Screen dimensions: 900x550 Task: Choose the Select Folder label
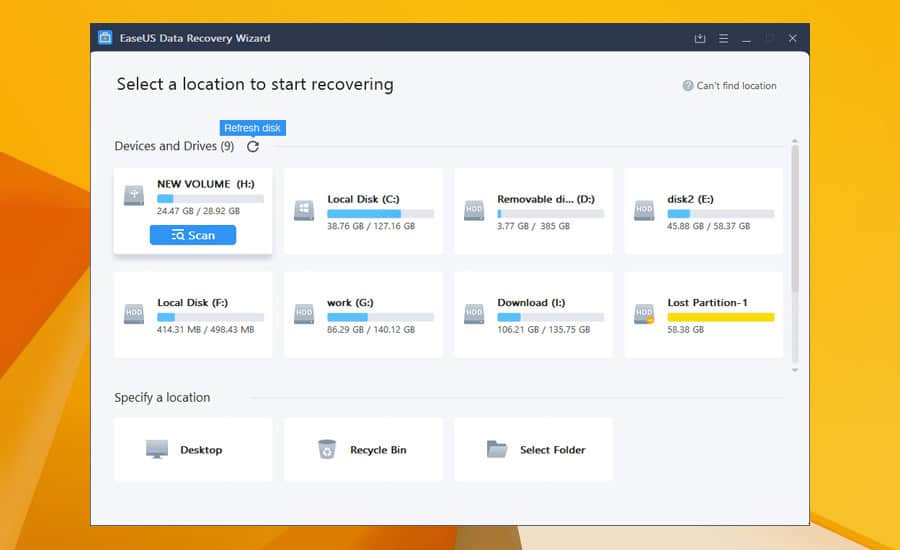coord(553,450)
